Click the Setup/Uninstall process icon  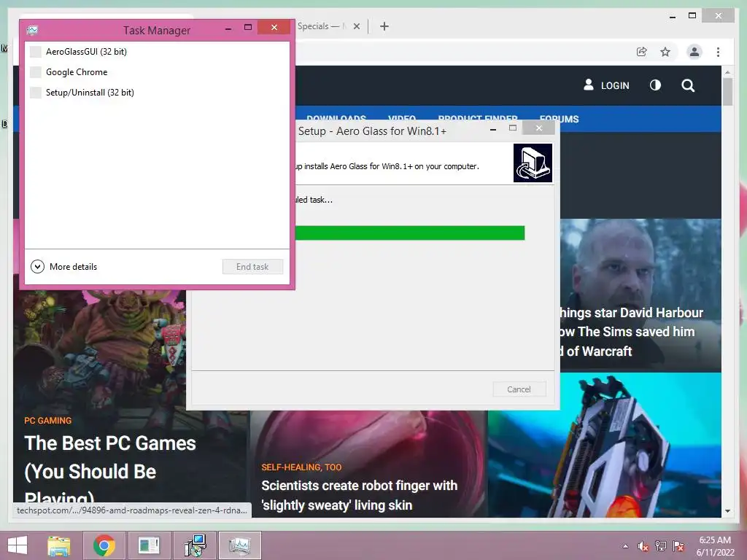point(35,93)
